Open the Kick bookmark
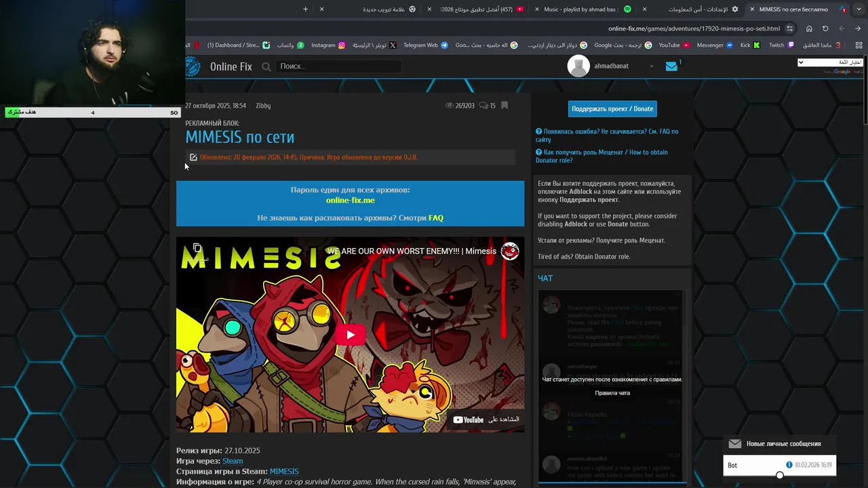This screenshot has width=868, height=488. [750, 45]
